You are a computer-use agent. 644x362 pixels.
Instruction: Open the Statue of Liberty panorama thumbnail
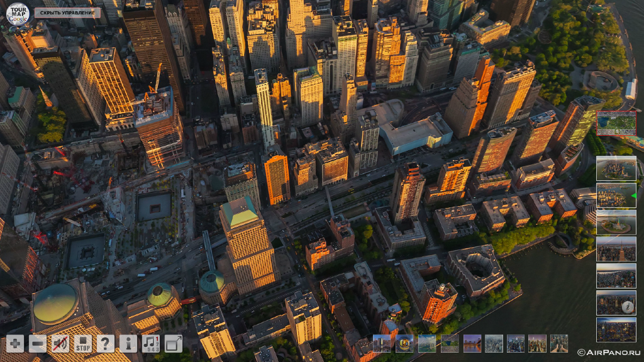[616, 222]
